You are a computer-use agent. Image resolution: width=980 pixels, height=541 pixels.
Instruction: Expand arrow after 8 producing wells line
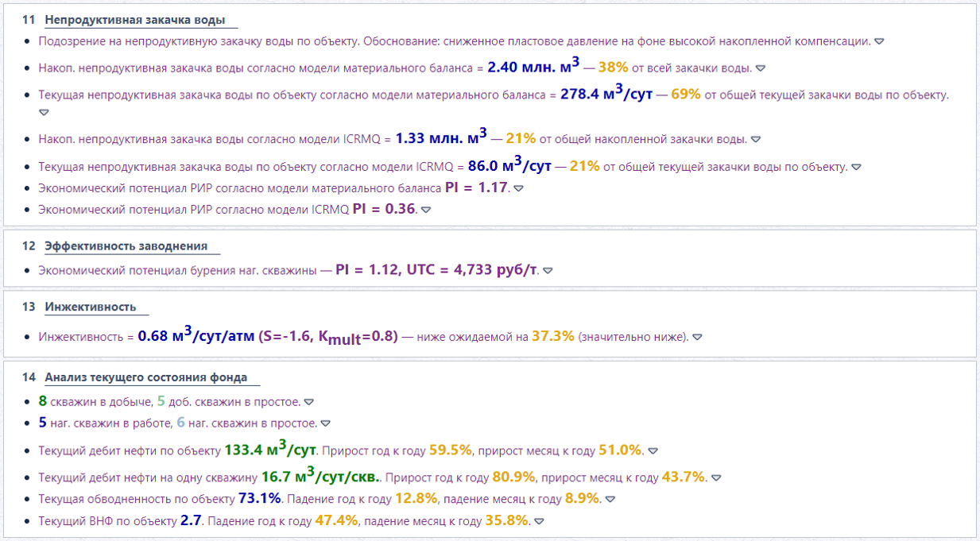tap(309, 402)
